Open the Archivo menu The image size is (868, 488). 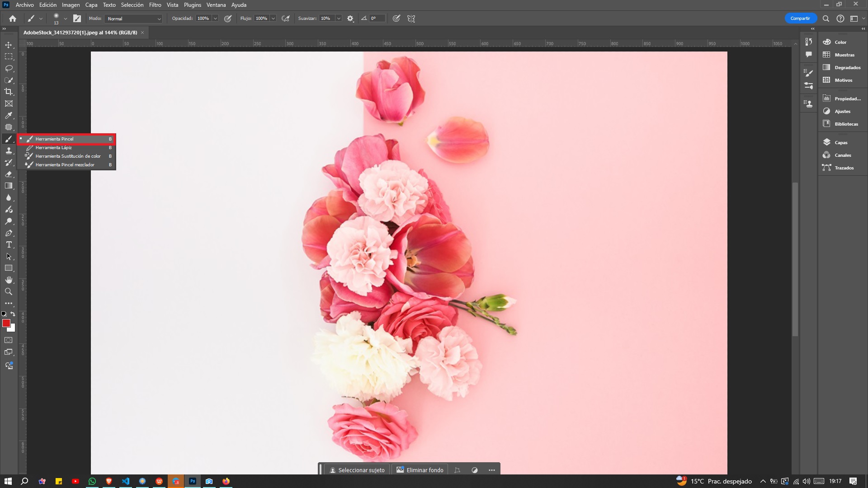pyautogui.click(x=24, y=5)
